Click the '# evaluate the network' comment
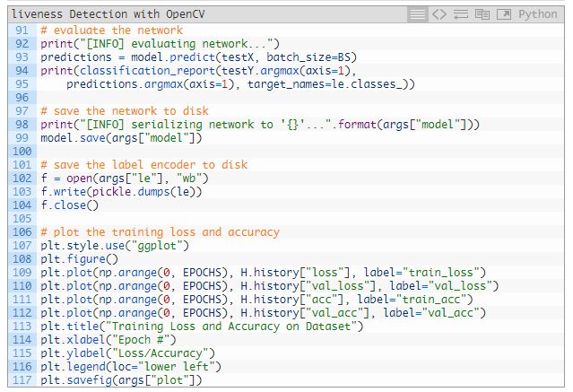Screen dimensions: 573x392 pyautogui.click(x=111, y=30)
